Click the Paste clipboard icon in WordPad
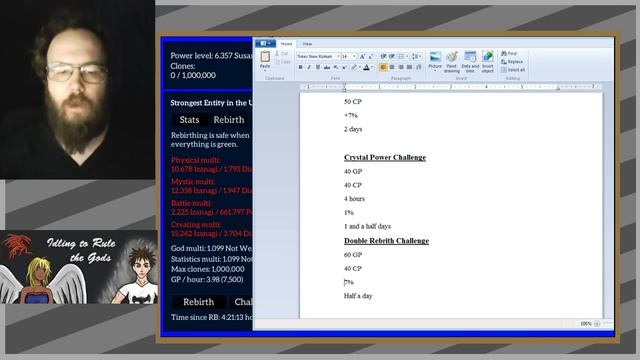Viewport: 640px width, 360px height. tap(265, 56)
